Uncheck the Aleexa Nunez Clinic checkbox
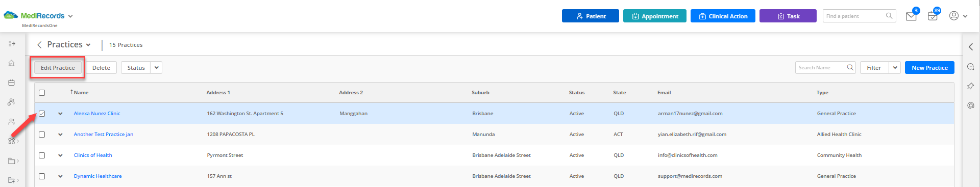This screenshot has height=187, width=980. point(42,114)
